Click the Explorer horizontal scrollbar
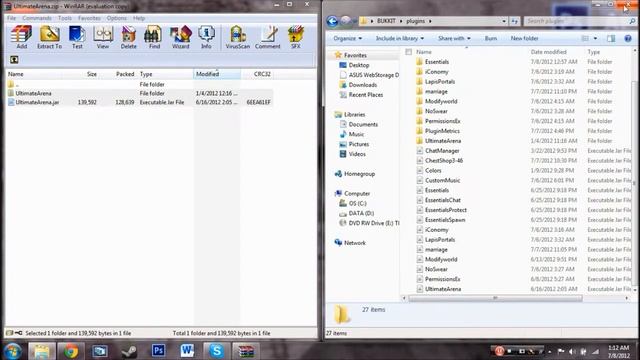This screenshot has width=640, height=360. coord(495,298)
